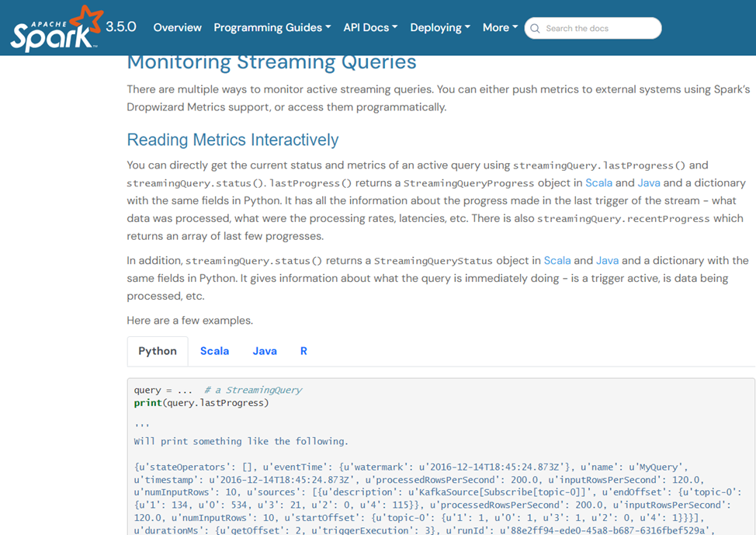Click the Reading Metrics Interactively heading
This screenshot has width=756, height=535.
[x=233, y=140]
